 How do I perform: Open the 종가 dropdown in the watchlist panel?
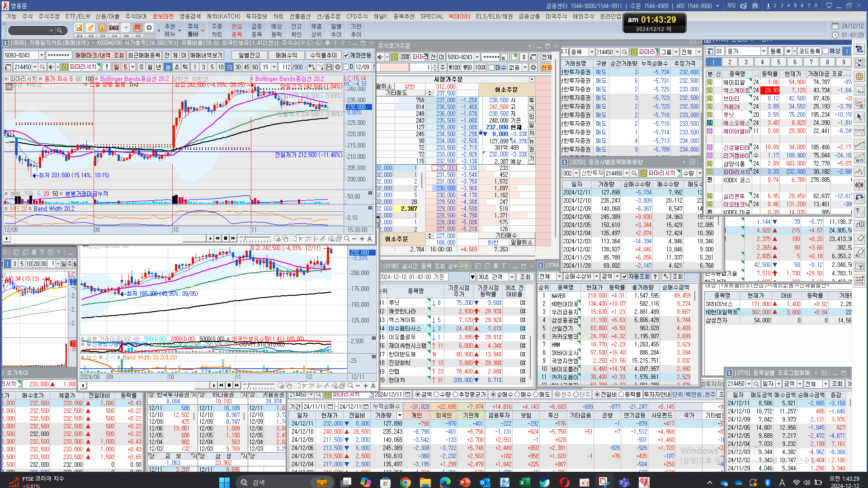764,51
